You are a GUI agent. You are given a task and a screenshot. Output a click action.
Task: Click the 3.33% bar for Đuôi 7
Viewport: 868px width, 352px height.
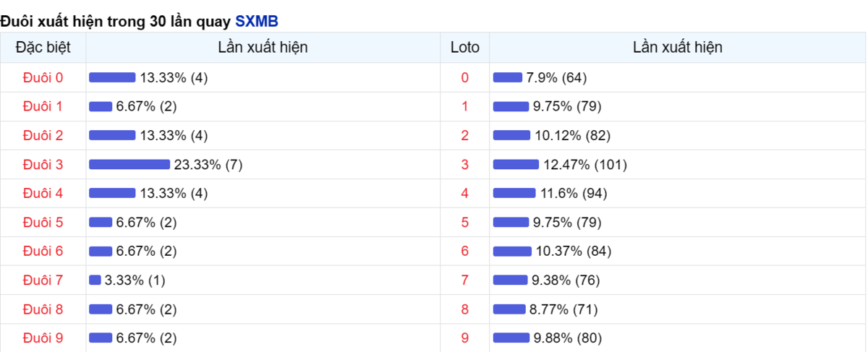tap(95, 280)
